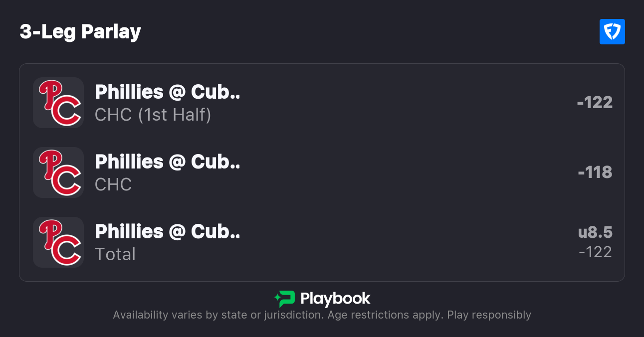This screenshot has width=644, height=337.
Task: Select the u8.5 under line
Action: tap(595, 232)
